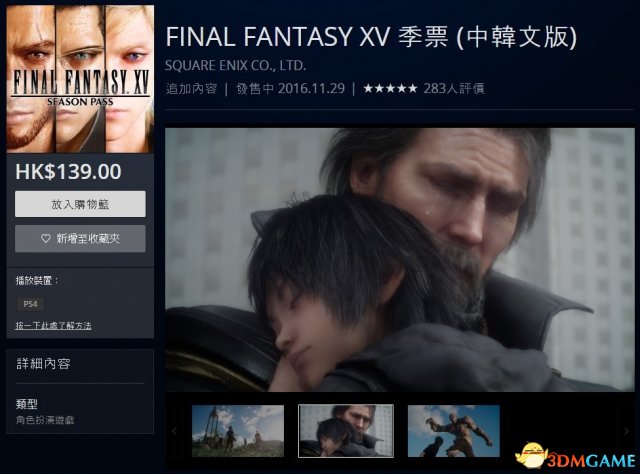Open the 283人評價 ratings count

454,88
